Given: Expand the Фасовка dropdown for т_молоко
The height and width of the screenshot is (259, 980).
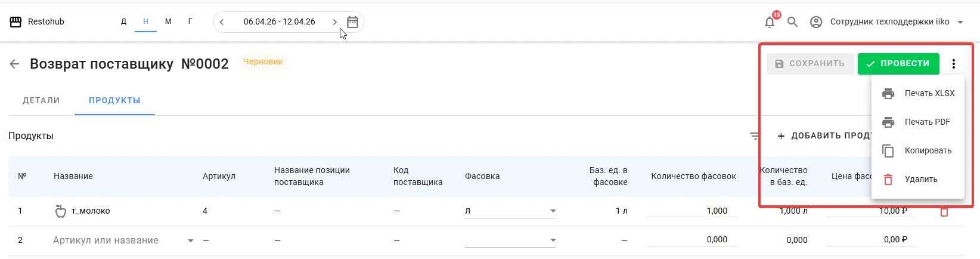Looking at the screenshot, I should (x=510, y=211).
